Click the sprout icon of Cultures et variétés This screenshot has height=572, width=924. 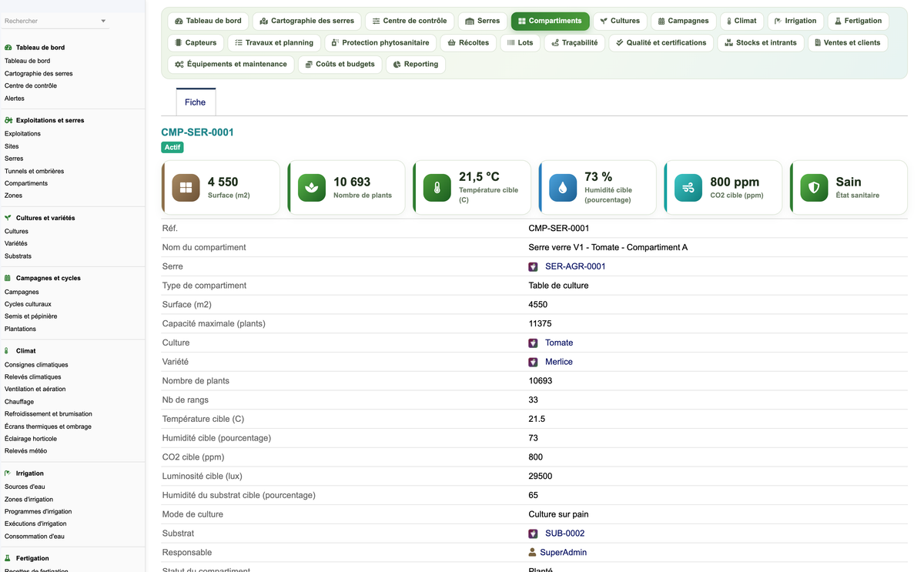tap(8, 218)
